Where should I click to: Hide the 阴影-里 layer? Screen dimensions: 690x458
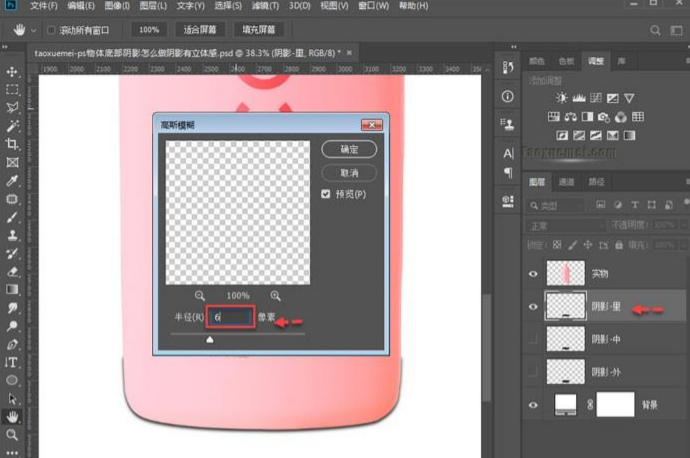533,307
